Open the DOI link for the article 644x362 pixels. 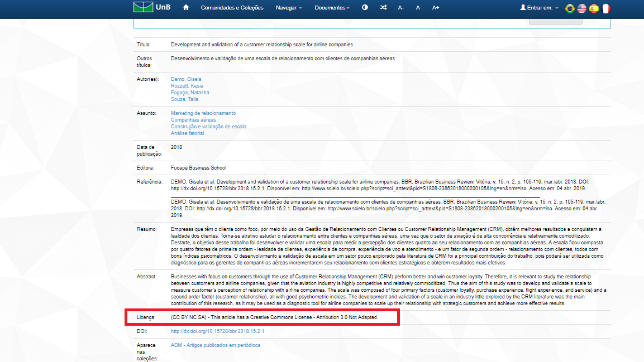pyautogui.click(x=217, y=331)
